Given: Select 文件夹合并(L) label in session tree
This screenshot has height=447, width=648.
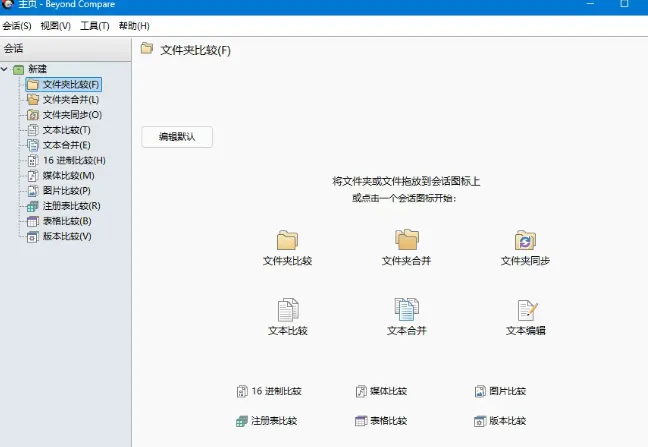Looking at the screenshot, I should click(x=71, y=100).
